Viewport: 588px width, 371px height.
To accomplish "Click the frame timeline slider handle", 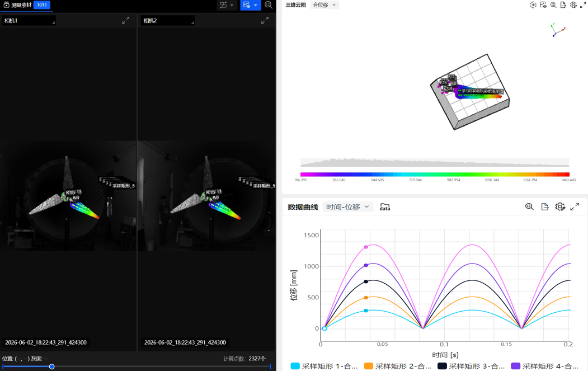I will (51, 367).
